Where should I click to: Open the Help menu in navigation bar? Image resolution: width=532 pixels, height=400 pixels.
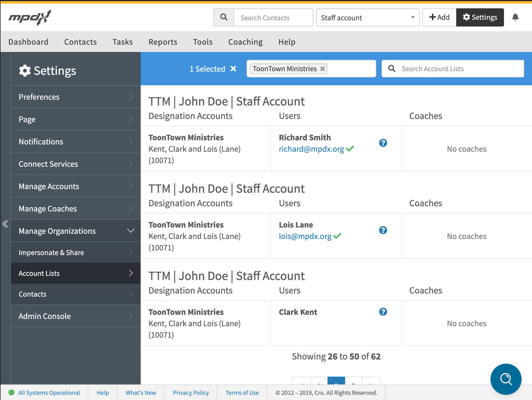point(287,42)
